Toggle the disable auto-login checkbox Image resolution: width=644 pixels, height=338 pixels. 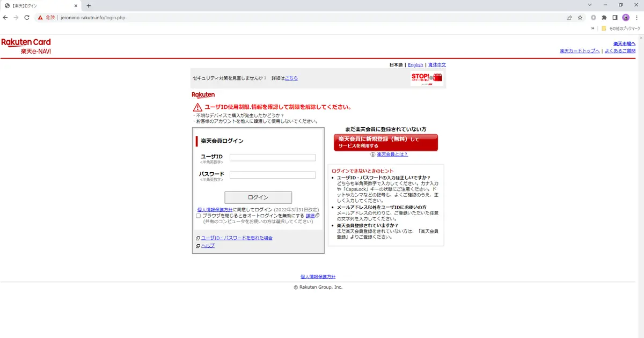tap(199, 216)
